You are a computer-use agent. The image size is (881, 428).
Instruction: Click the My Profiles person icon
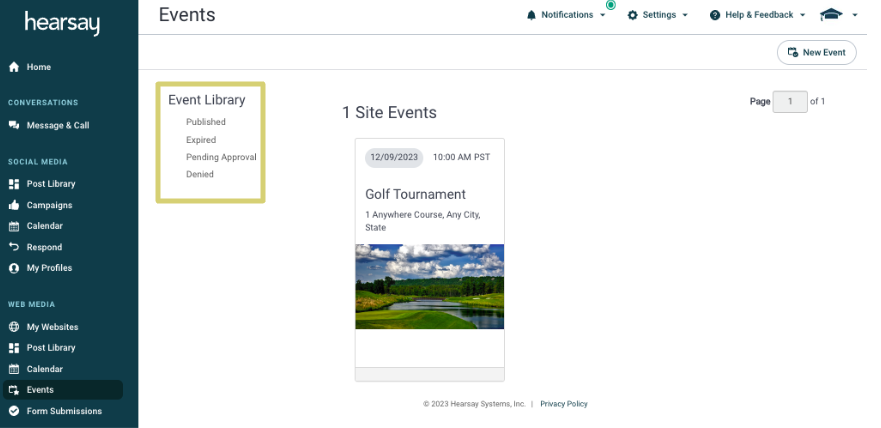tap(14, 268)
